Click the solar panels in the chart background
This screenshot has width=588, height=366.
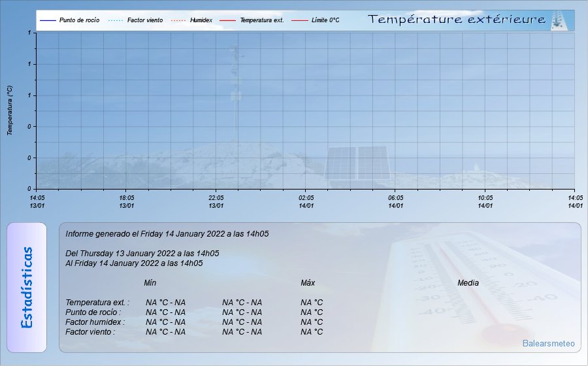pyautogui.click(x=357, y=163)
